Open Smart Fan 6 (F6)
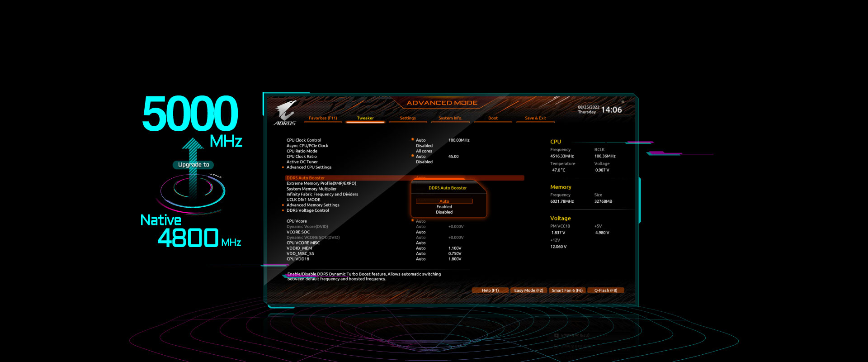The image size is (868, 362). 567,291
